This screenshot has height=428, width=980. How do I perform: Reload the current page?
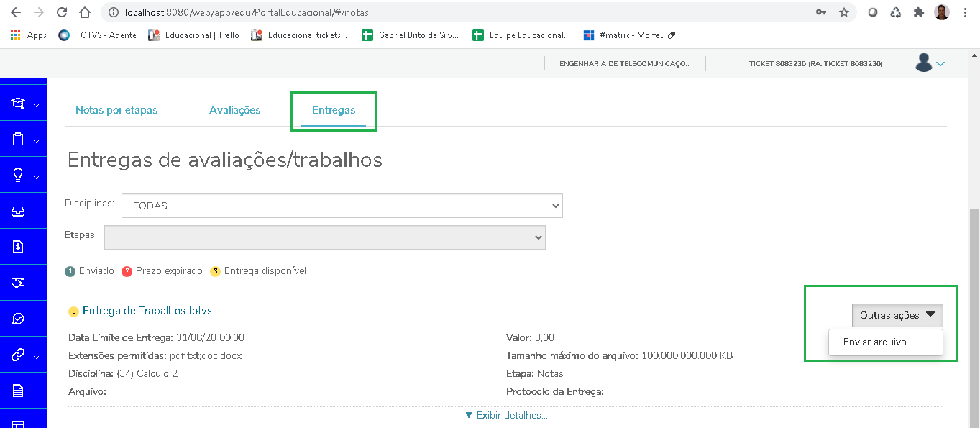pyautogui.click(x=62, y=12)
